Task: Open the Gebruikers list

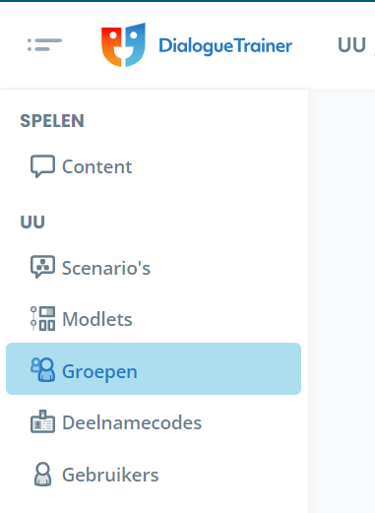Action: point(153,474)
